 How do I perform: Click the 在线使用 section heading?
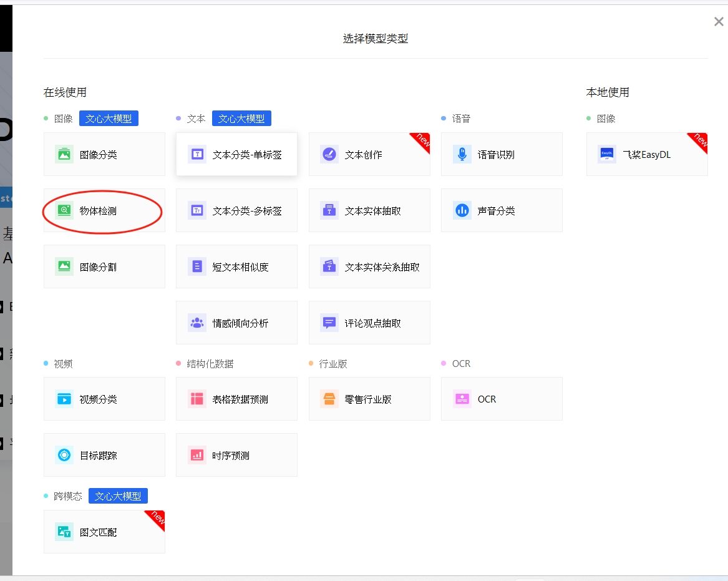coord(65,92)
